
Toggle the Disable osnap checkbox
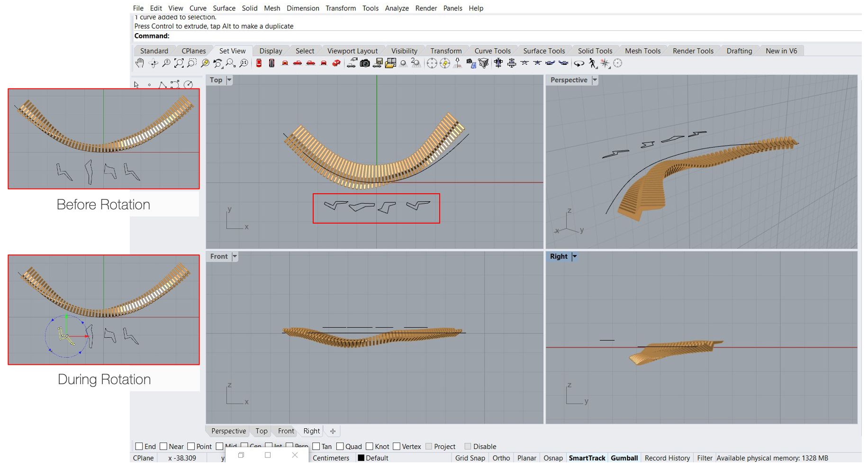(x=468, y=446)
